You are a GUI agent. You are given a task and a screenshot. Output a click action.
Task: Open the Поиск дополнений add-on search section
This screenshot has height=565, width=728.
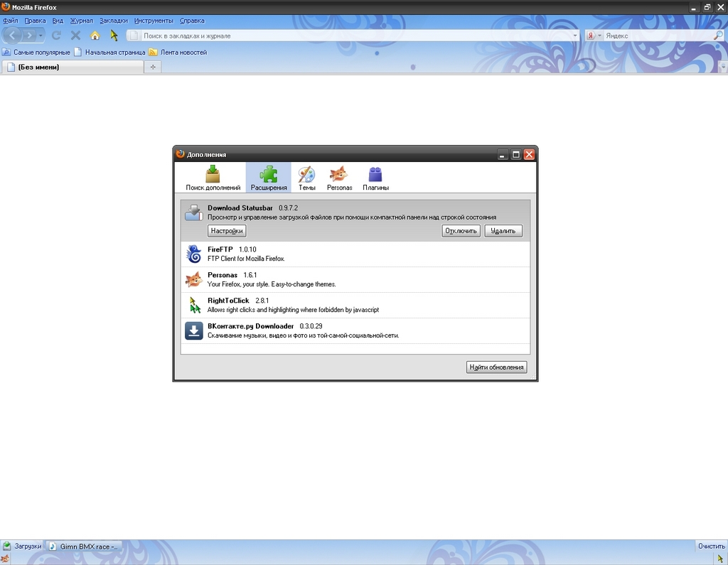tap(213, 178)
